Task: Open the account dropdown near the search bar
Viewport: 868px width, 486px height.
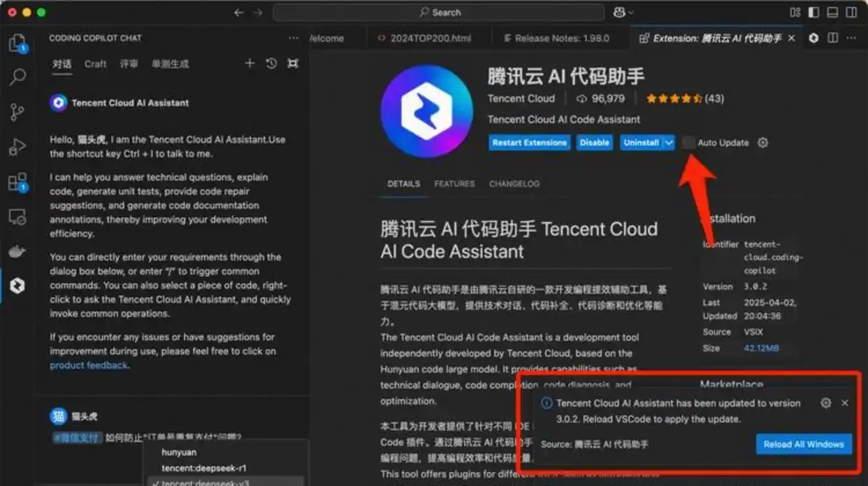Action: (621, 12)
